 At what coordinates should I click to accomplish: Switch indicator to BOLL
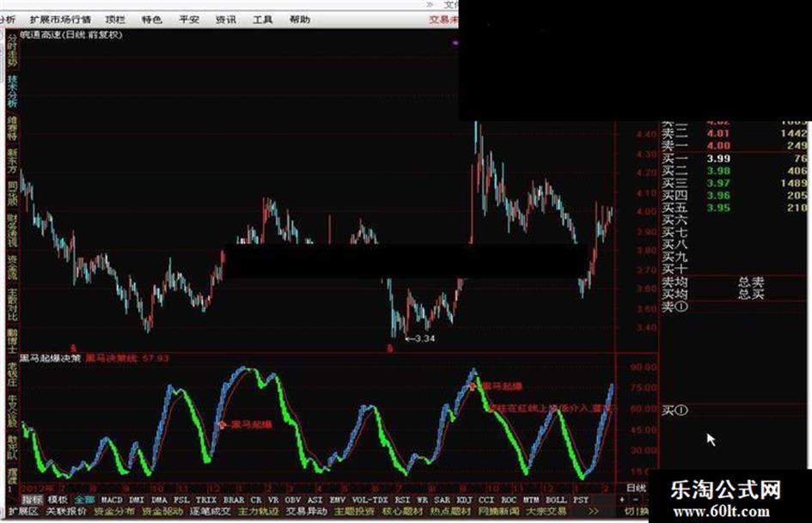(556, 500)
